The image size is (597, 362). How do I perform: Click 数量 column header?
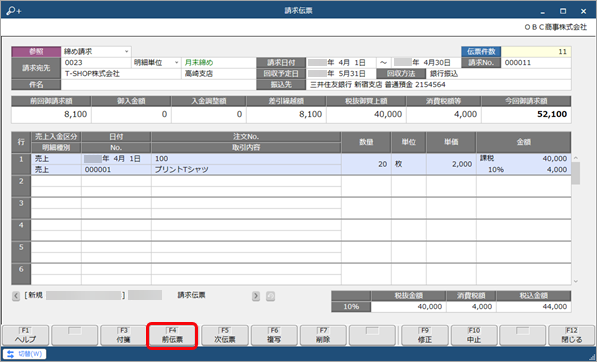[x=366, y=142]
